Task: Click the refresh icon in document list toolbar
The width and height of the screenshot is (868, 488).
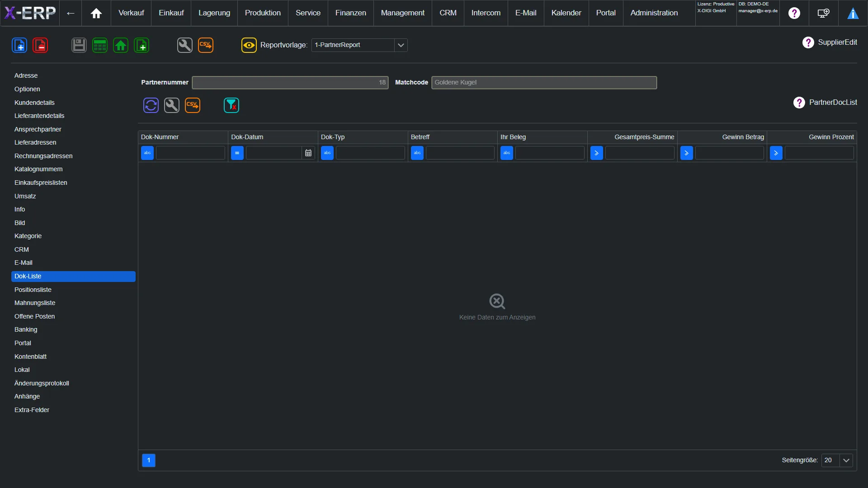Action: click(151, 105)
